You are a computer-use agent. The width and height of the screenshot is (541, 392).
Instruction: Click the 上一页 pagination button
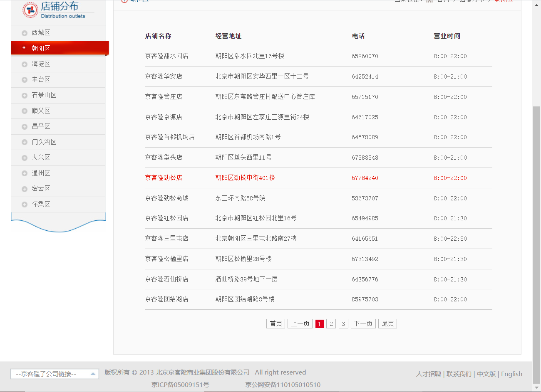(300, 324)
